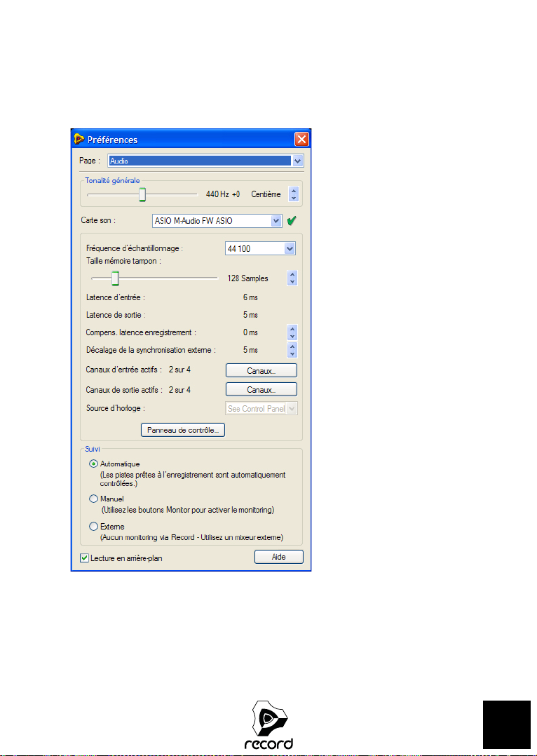Select the Automatique monitoring radio button
The height and width of the screenshot is (756, 537).
94,464
